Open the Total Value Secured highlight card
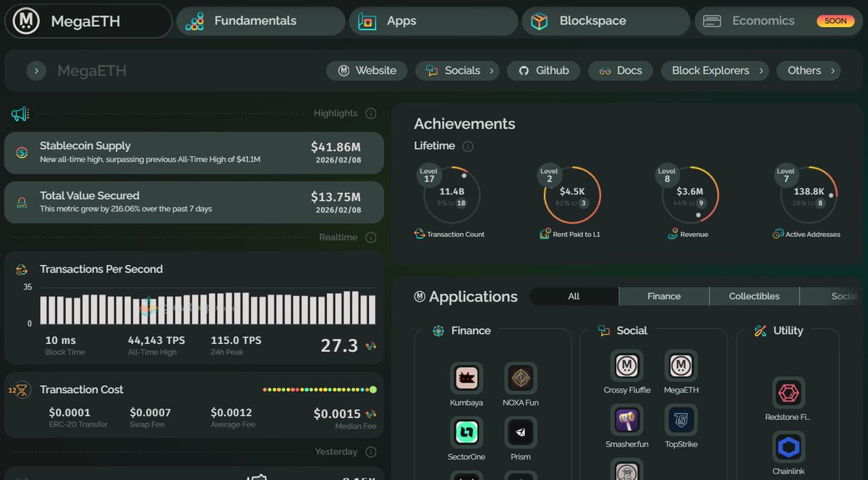This screenshot has width=868, height=480. pos(194,203)
